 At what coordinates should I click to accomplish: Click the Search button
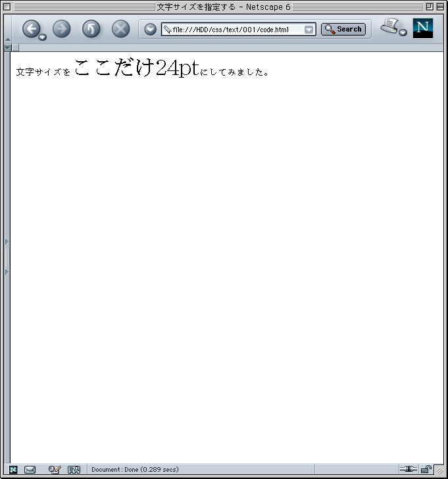tap(343, 30)
